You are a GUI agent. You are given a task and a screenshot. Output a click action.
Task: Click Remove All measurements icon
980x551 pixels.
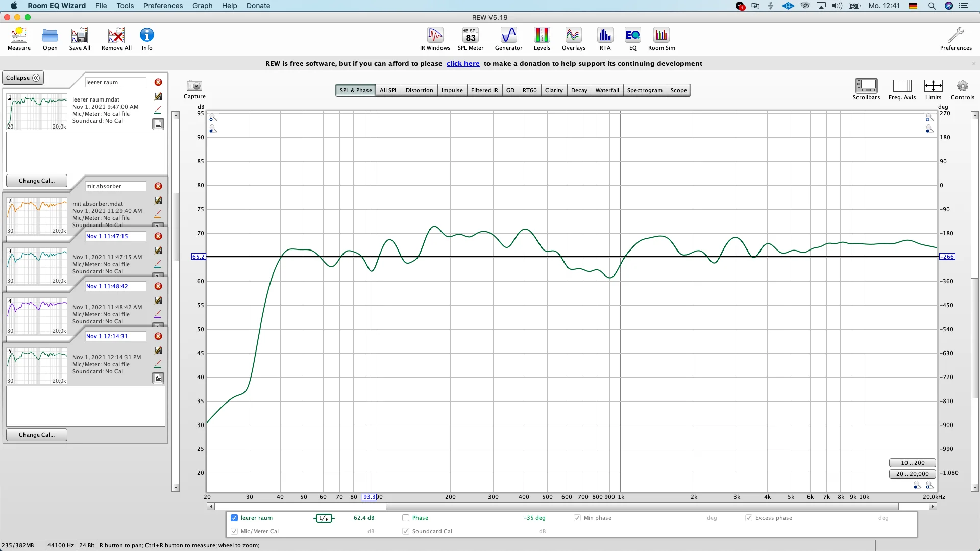click(x=116, y=39)
